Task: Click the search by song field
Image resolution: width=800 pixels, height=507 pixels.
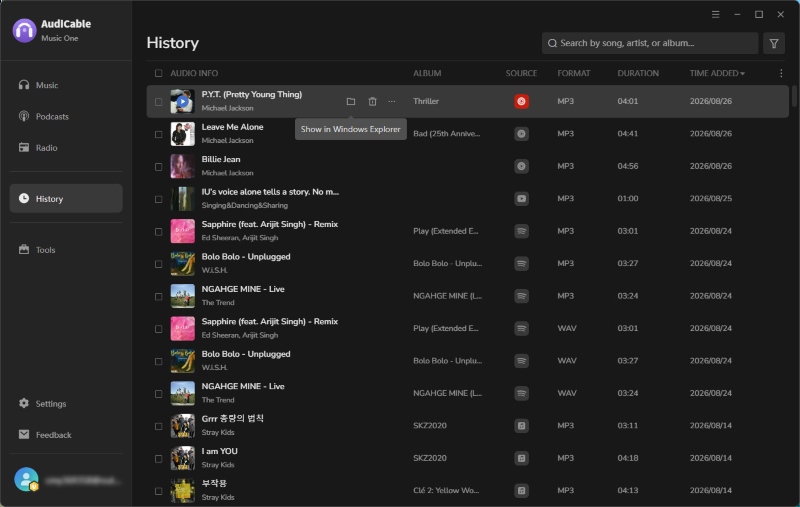Action: coord(649,43)
